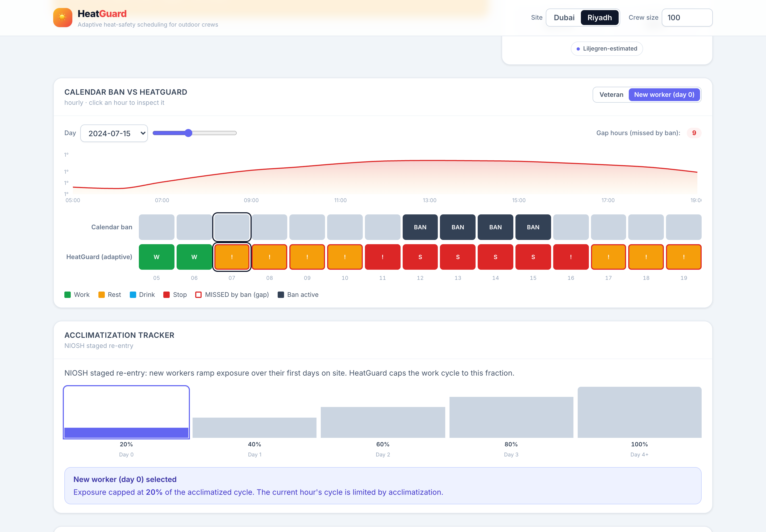The width and height of the screenshot is (766, 532).
Task: Click the ACCLIMATIZATION TRACKER heading
Action: pyautogui.click(x=119, y=335)
